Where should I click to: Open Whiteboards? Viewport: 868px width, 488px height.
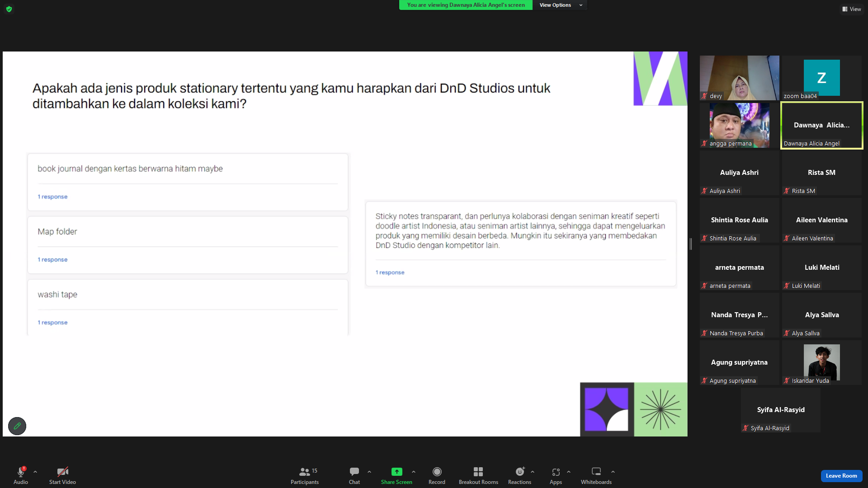coord(596,475)
